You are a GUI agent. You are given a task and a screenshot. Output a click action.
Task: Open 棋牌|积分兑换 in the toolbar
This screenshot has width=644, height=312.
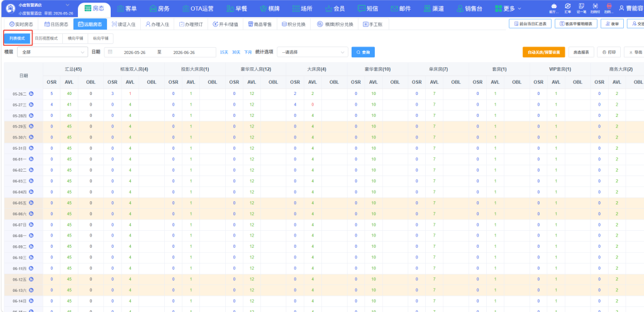tap(335, 25)
